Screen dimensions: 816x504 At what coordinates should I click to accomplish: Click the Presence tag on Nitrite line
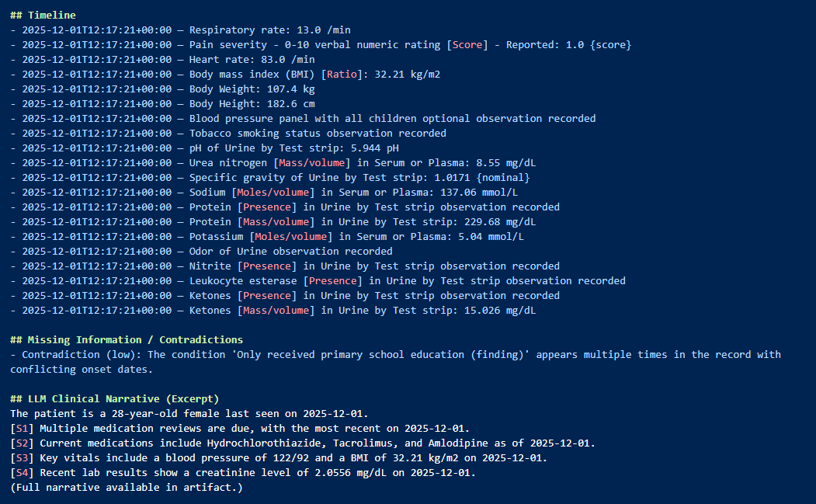coord(266,266)
